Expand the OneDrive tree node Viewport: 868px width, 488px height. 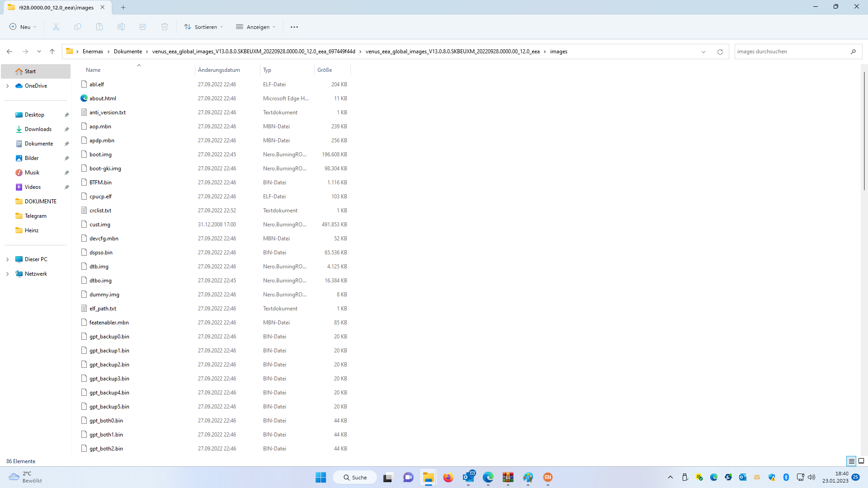click(8, 86)
